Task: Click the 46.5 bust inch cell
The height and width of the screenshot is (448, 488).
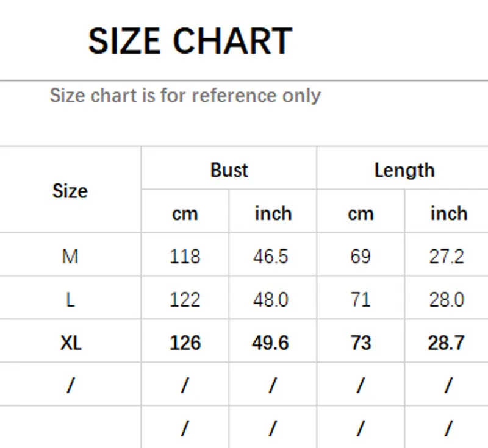Action: (270, 256)
